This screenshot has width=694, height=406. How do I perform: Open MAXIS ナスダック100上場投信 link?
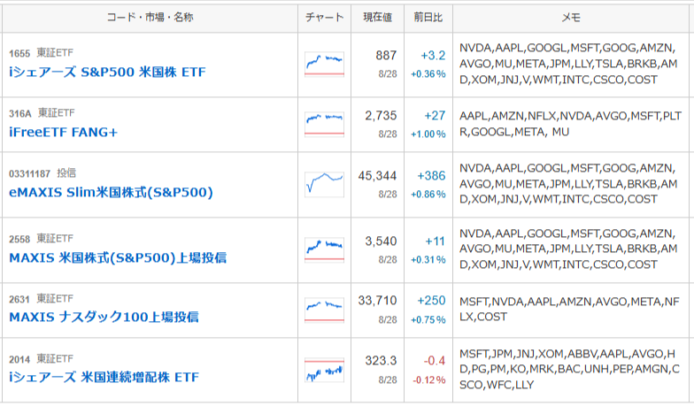coord(104,317)
